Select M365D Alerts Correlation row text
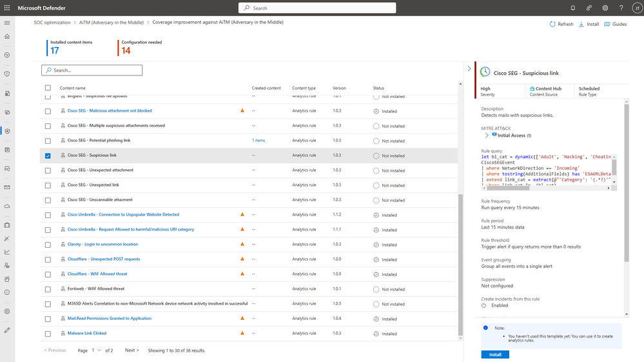Screen dimensions: 644x362 [x=158, y=304]
